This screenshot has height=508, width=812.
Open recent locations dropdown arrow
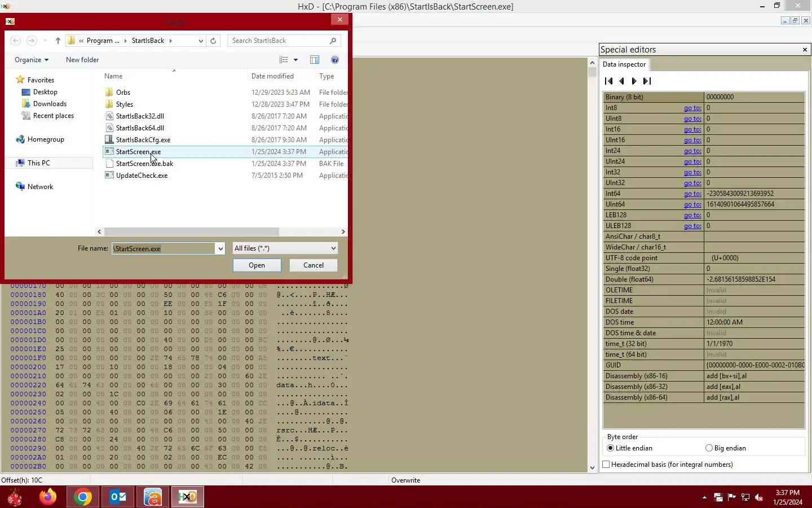[45, 41]
